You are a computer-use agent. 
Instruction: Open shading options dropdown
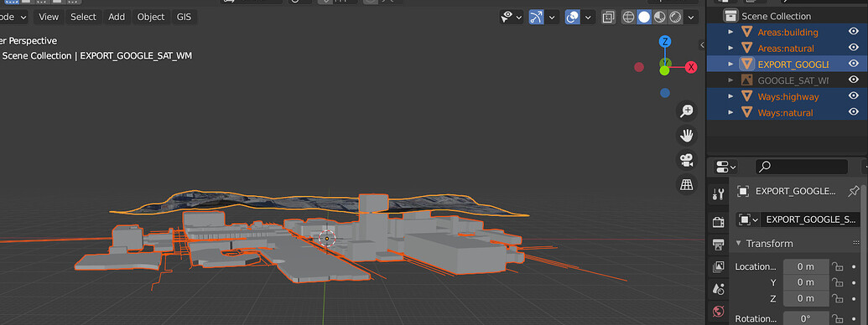691,17
